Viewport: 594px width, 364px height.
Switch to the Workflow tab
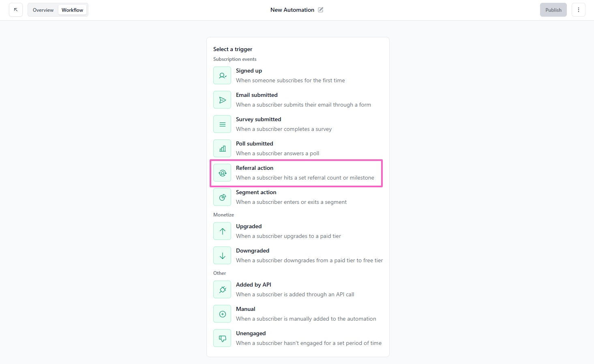tap(72, 10)
